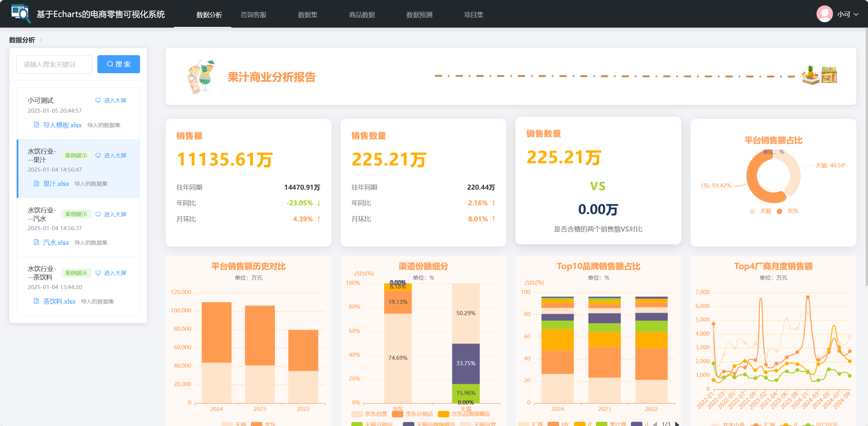Click the fruit shop illustration in banner
The image size is (868, 426).
coord(819,75)
